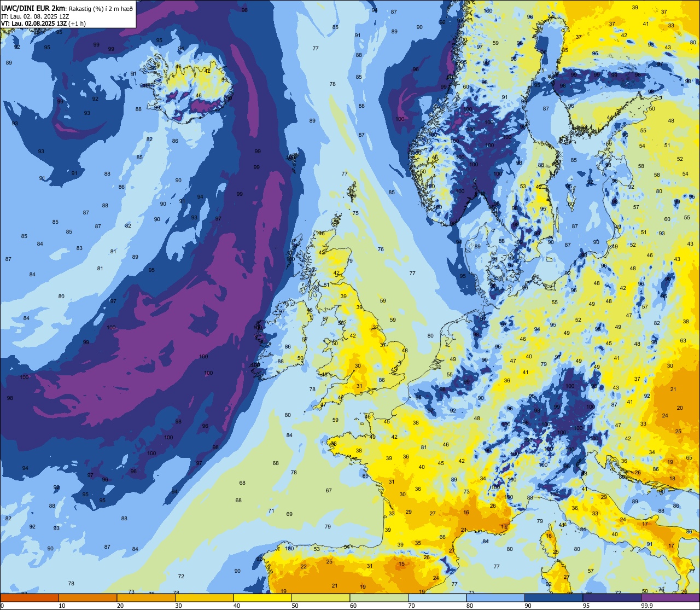Click the '99.9' legend scale label
700x610 pixels.
647,606
